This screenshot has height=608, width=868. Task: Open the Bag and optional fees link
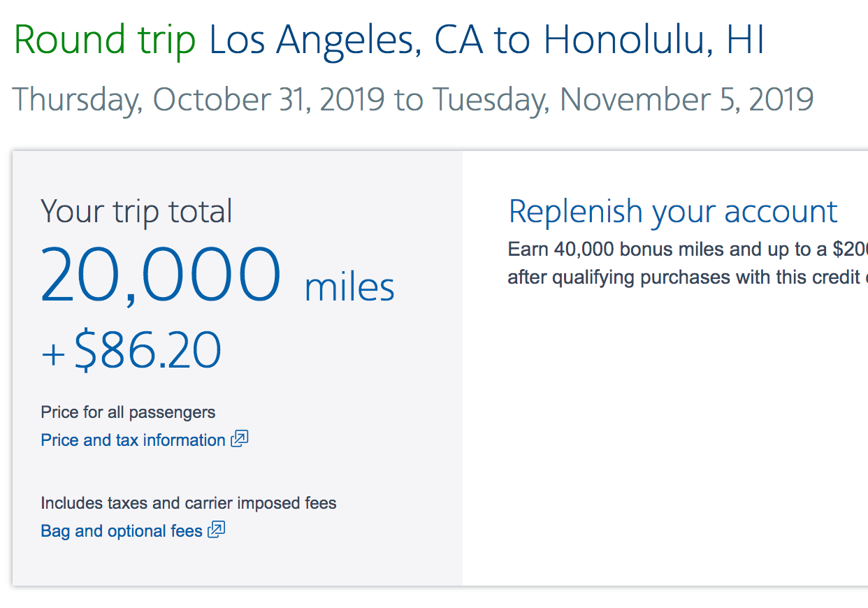(x=122, y=531)
